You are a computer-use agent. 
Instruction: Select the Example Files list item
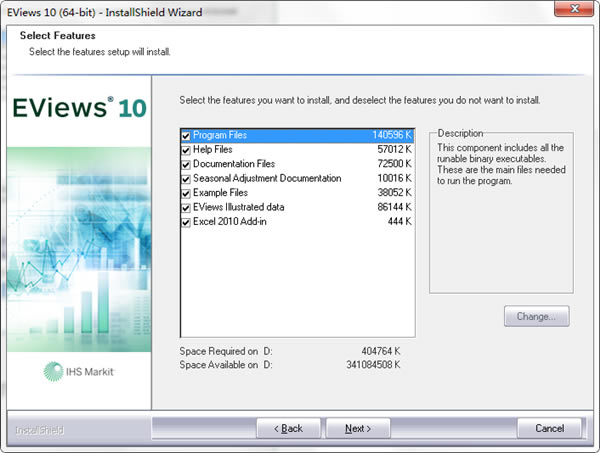(x=220, y=193)
